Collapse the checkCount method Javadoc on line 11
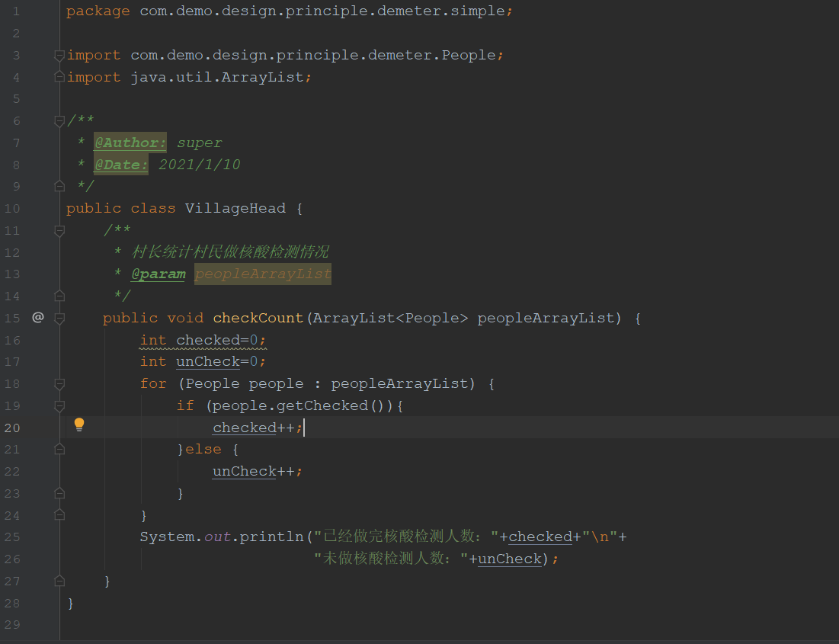This screenshot has height=644, width=839. click(x=59, y=230)
